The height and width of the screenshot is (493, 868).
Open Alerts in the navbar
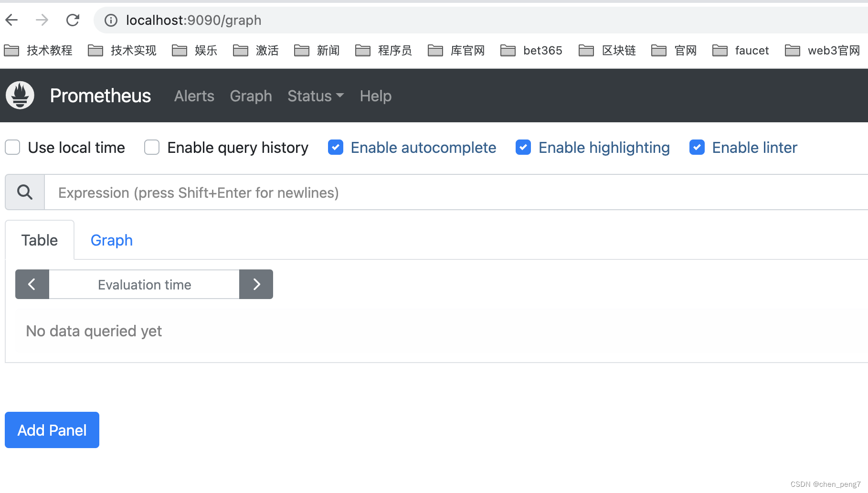(x=194, y=96)
